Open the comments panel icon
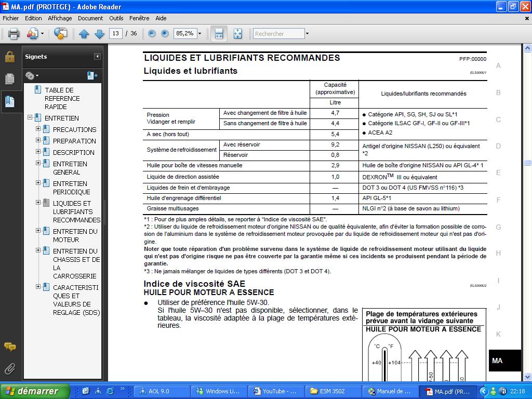The width and height of the screenshot is (532, 399). tap(10, 347)
